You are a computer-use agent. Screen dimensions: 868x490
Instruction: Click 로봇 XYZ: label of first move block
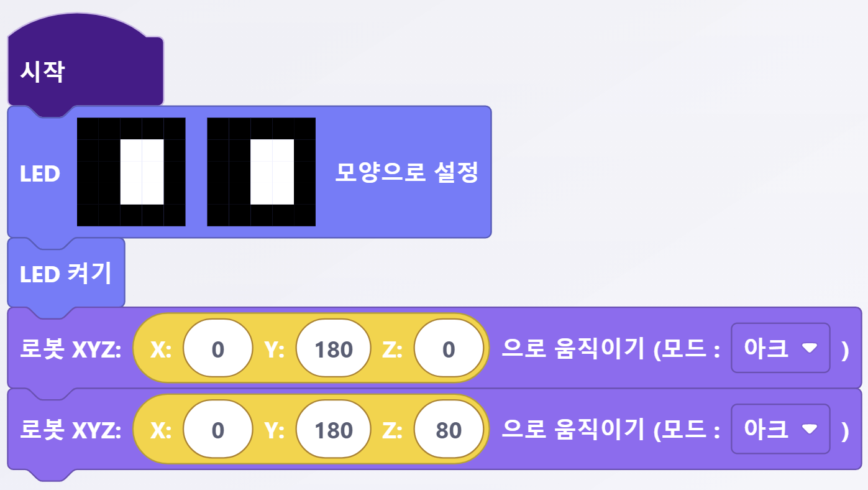(70, 349)
